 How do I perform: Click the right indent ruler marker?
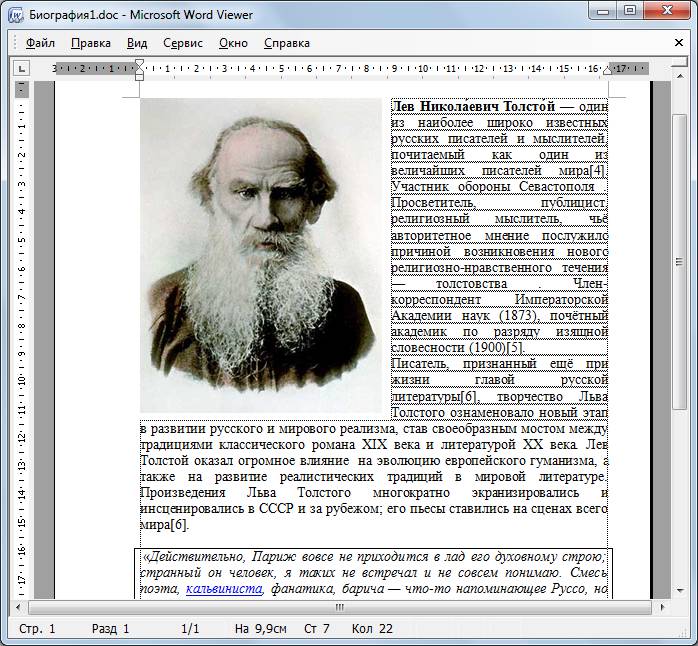coord(608,70)
